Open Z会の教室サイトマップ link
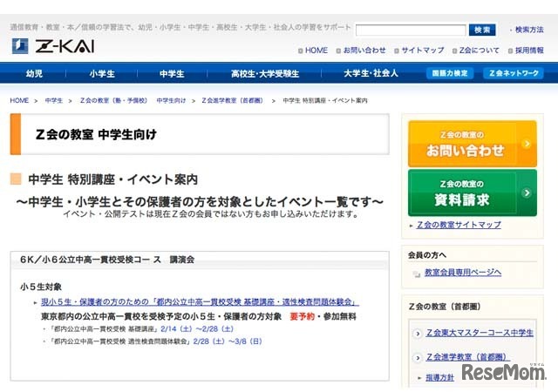 tap(459, 225)
